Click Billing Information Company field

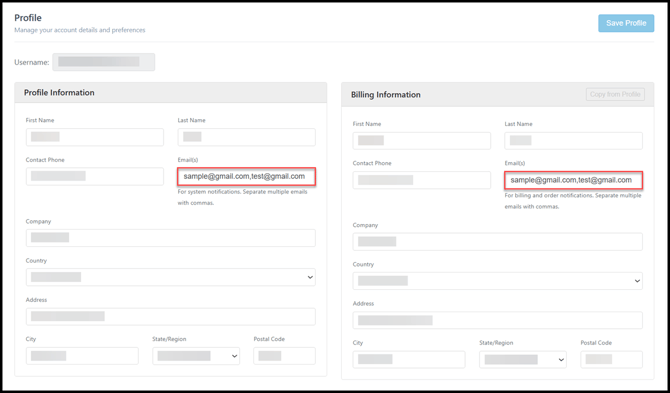498,242
